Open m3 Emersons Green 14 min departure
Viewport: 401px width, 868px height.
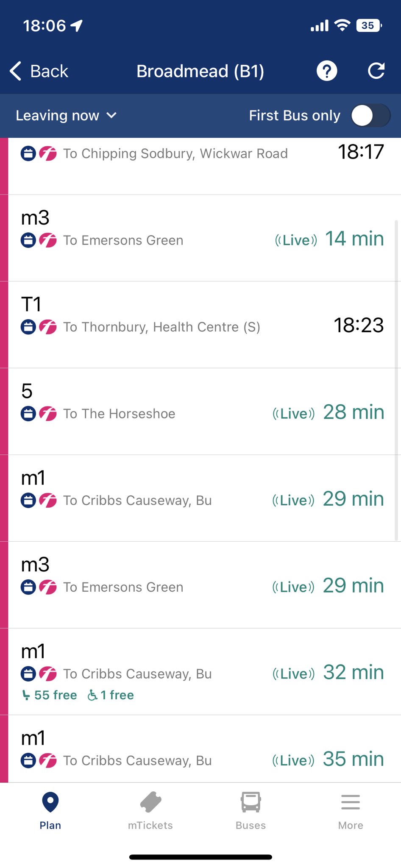199,238
